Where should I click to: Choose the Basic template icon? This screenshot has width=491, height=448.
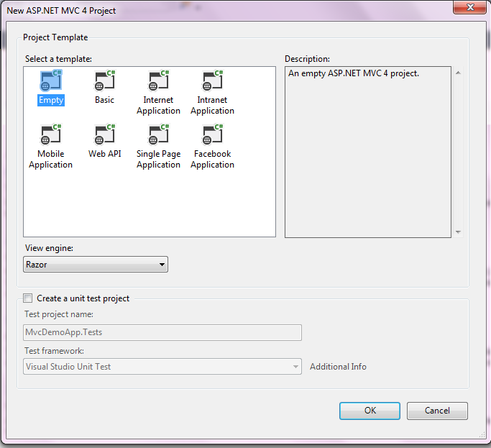pyautogui.click(x=105, y=81)
